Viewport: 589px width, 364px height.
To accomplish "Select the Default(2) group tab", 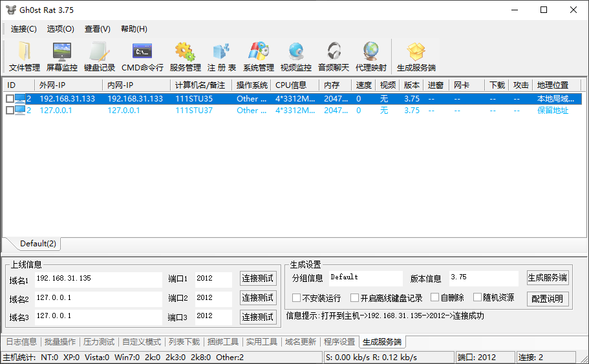I will (38, 244).
